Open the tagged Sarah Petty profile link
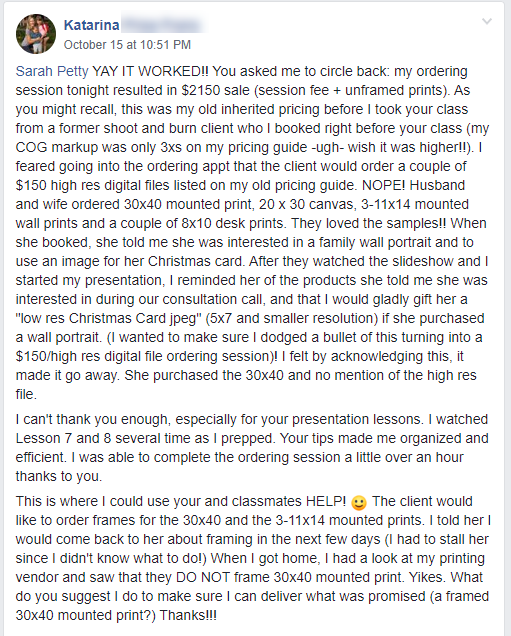 [52, 71]
